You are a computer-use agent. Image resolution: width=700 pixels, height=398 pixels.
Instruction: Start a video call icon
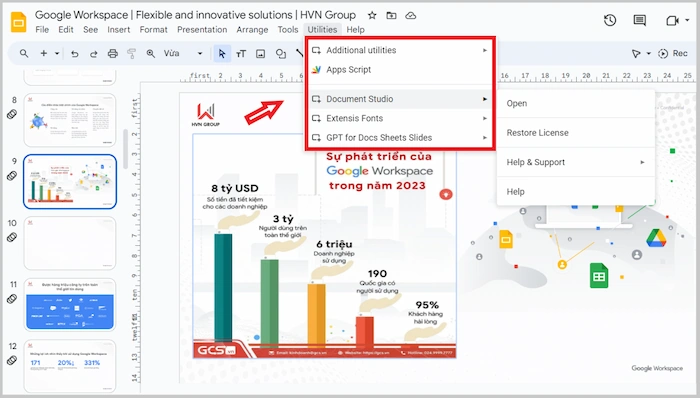point(672,21)
